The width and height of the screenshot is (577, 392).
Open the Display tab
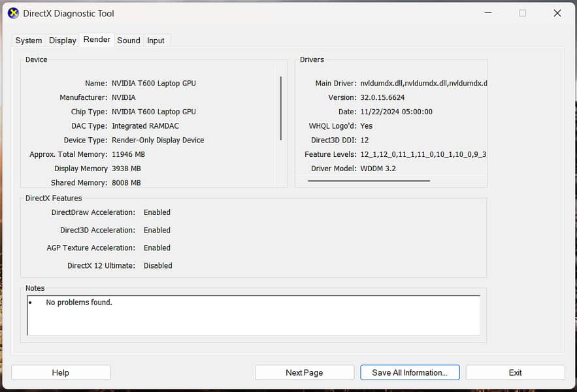point(63,41)
